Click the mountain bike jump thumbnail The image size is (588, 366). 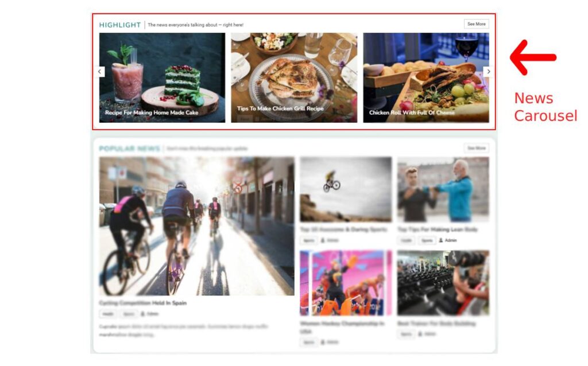(346, 189)
